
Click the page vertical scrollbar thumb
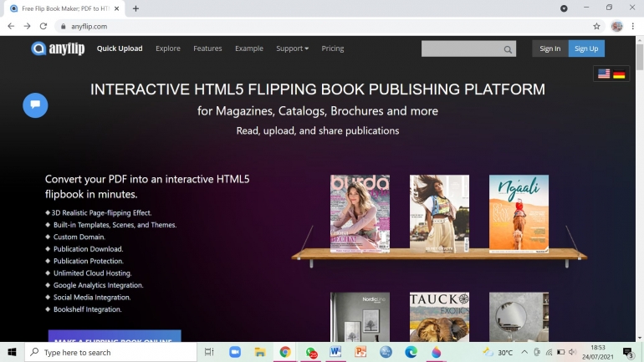tap(640, 57)
